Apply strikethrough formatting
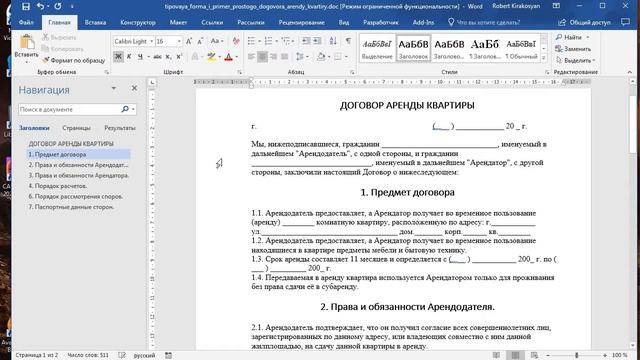This screenshot has width=640, height=360. click(x=158, y=57)
